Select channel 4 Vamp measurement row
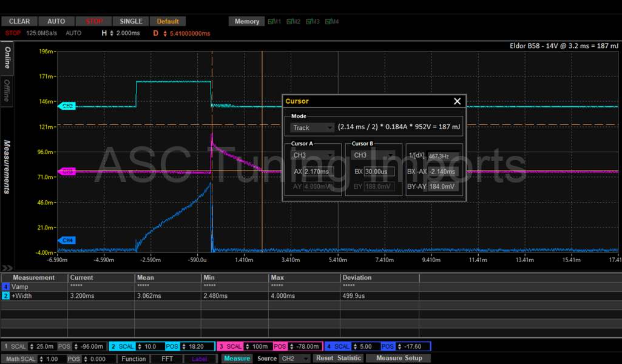 point(210,287)
